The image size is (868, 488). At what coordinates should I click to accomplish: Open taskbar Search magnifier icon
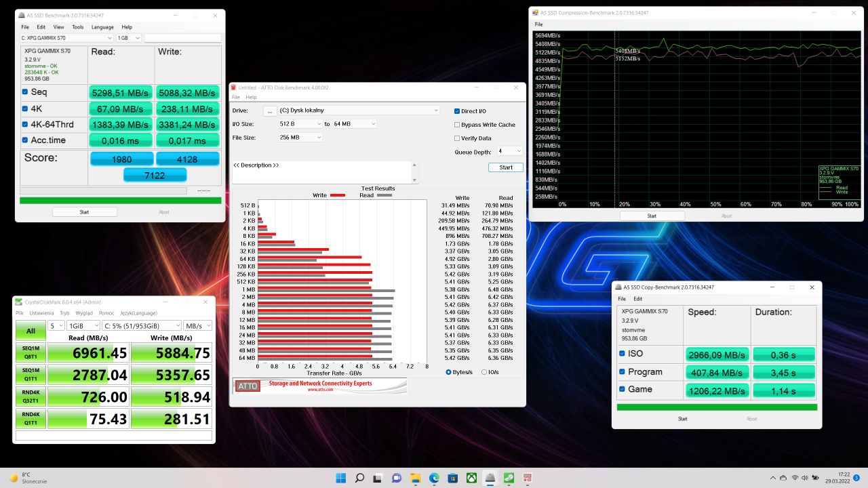point(359,478)
